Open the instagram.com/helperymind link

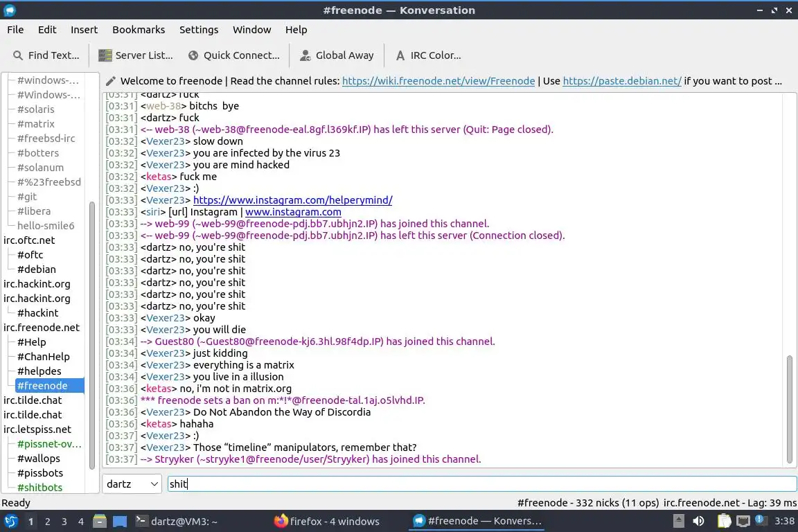click(x=292, y=200)
